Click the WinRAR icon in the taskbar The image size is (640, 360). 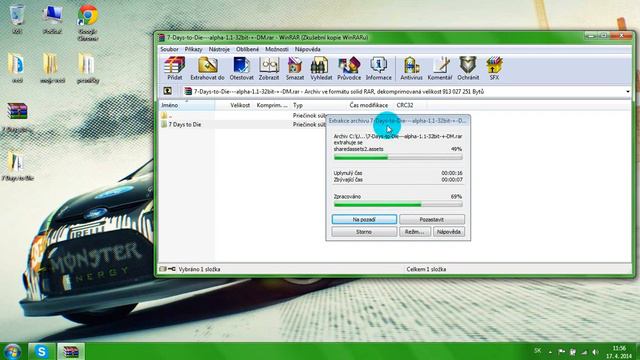click(x=71, y=351)
